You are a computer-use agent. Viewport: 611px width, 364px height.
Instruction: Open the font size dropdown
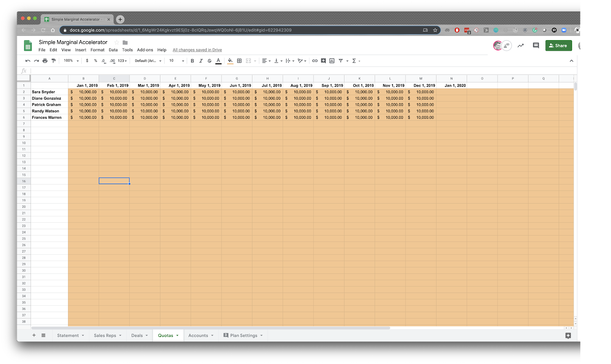[176, 60]
